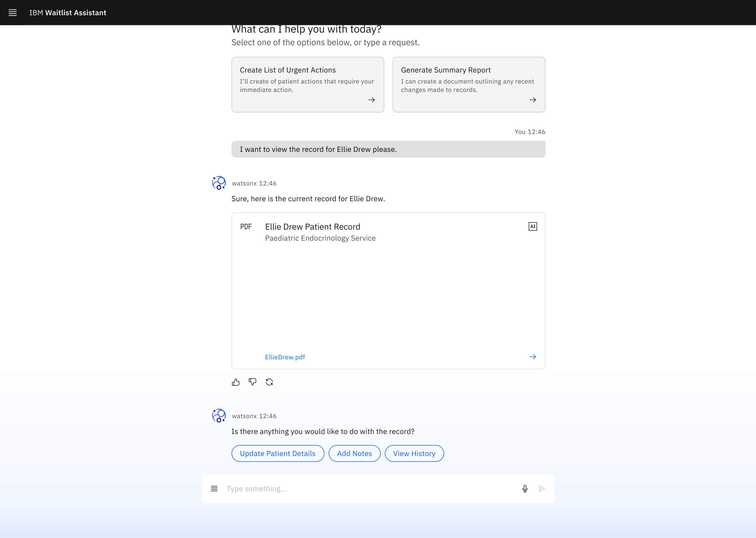
Task: Open EllieDrew.pdf via the blue arrow
Action: tap(533, 357)
